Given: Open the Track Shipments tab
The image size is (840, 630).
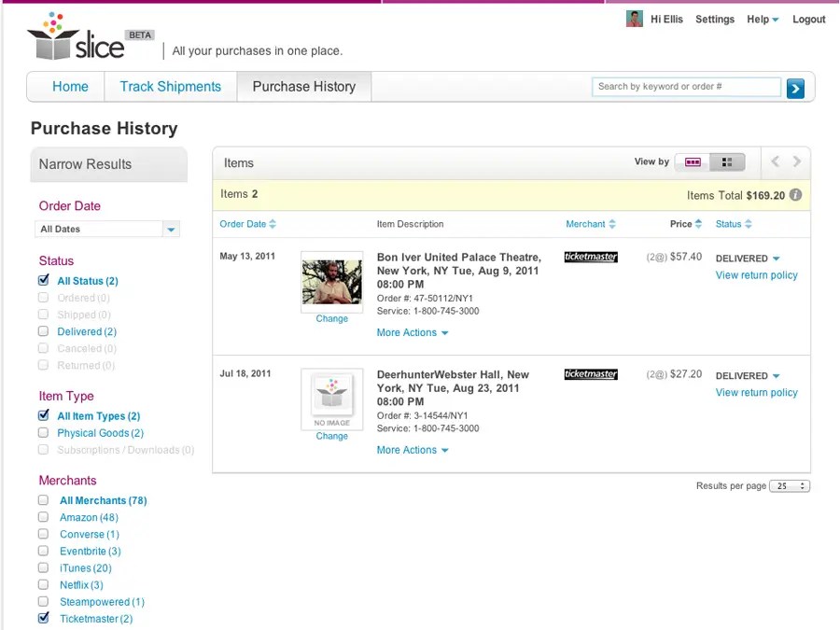Looking at the screenshot, I should [171, 86].
